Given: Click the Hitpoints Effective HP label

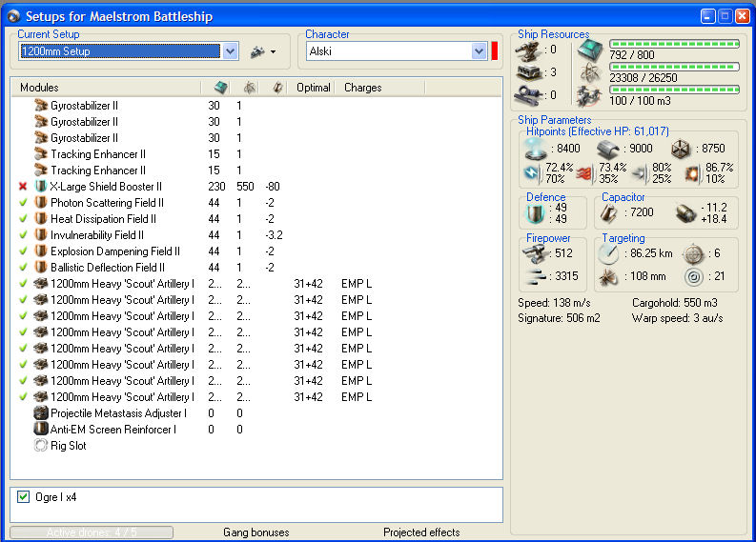Looking at the screenshot, I should (x=598, y=131).
